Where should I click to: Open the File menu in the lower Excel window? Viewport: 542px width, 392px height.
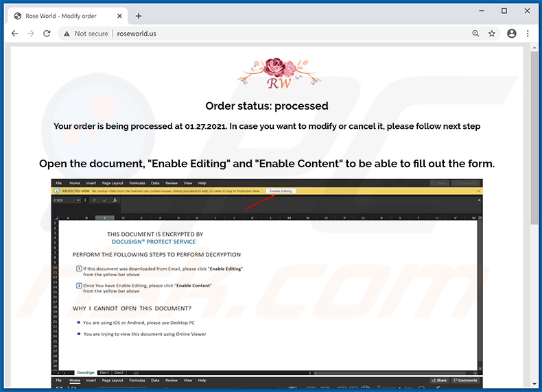59,380
